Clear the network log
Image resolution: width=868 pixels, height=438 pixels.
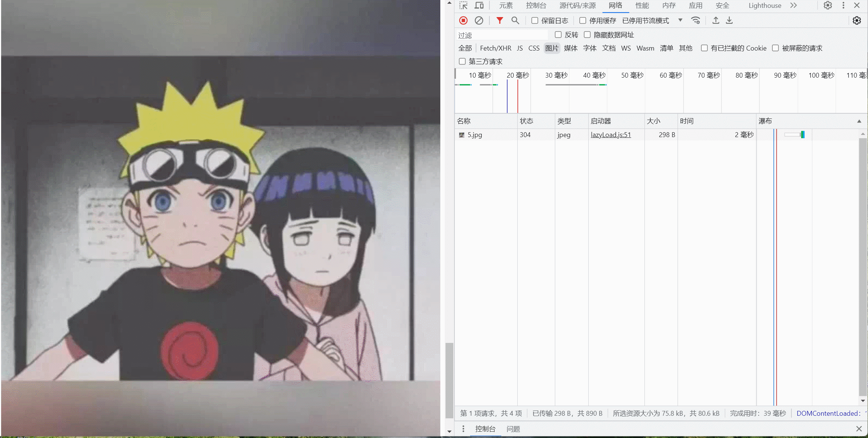pos(479,20)
